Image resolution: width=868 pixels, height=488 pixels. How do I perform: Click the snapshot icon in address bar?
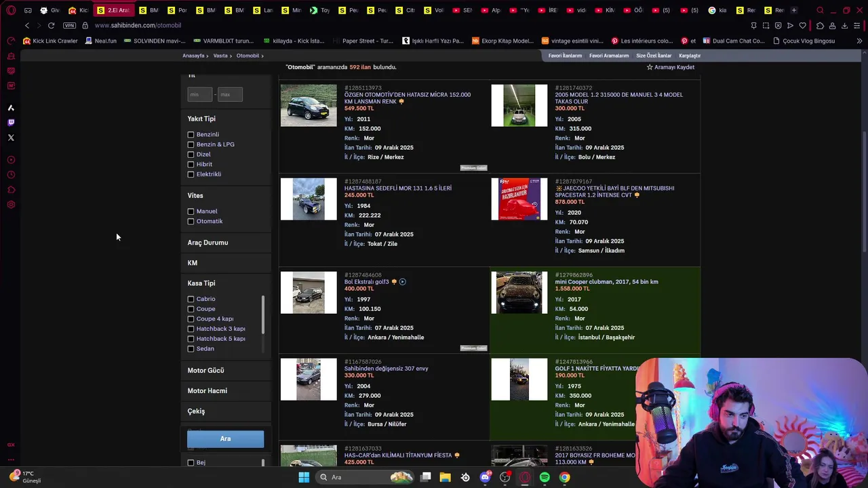point(766,25)
